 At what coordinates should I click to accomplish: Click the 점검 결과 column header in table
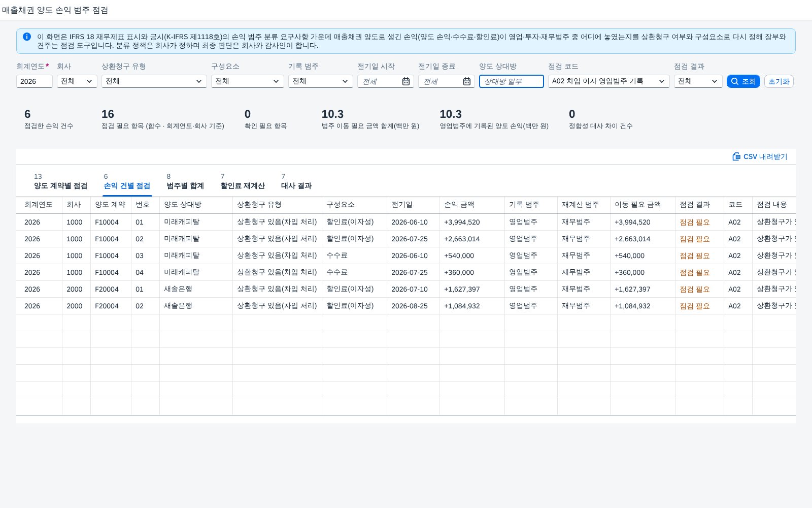[699, 205]
